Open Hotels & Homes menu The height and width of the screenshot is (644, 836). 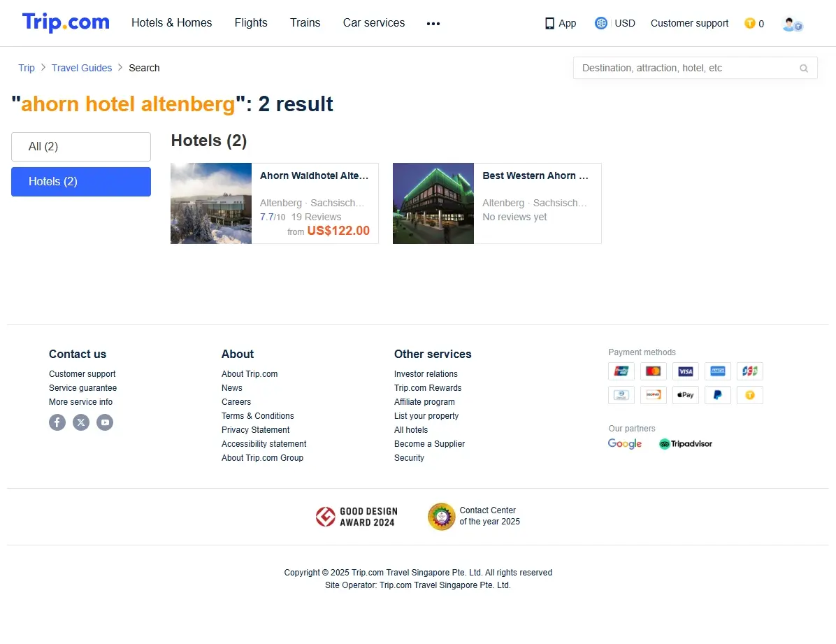click(172, 23)
